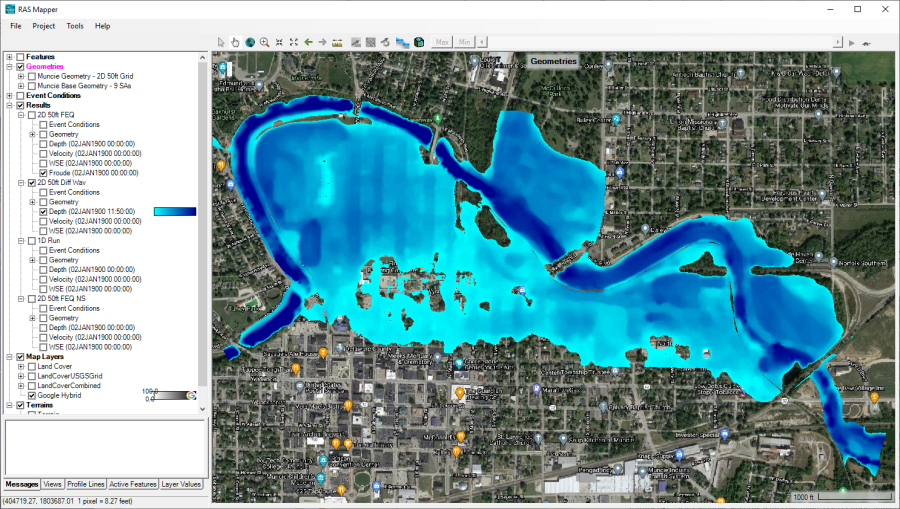Expand the Land Cover layer node
900x509 pixels.
21,366
